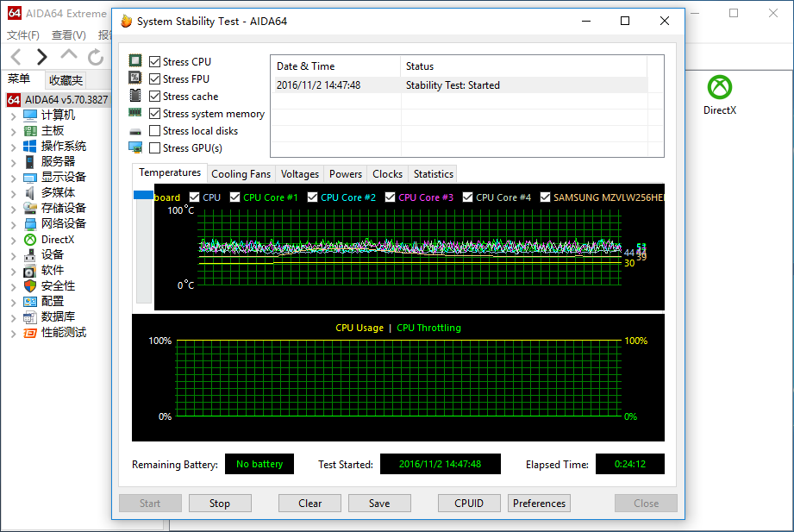
Task: Enable the Stress GPU(s) checkbox
Action: coord(155,148)
